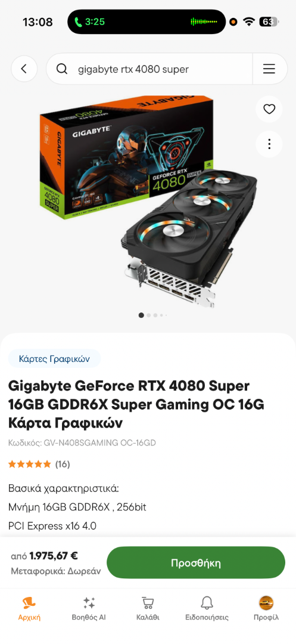Go to the Αρχική home tab

point(29,609)
